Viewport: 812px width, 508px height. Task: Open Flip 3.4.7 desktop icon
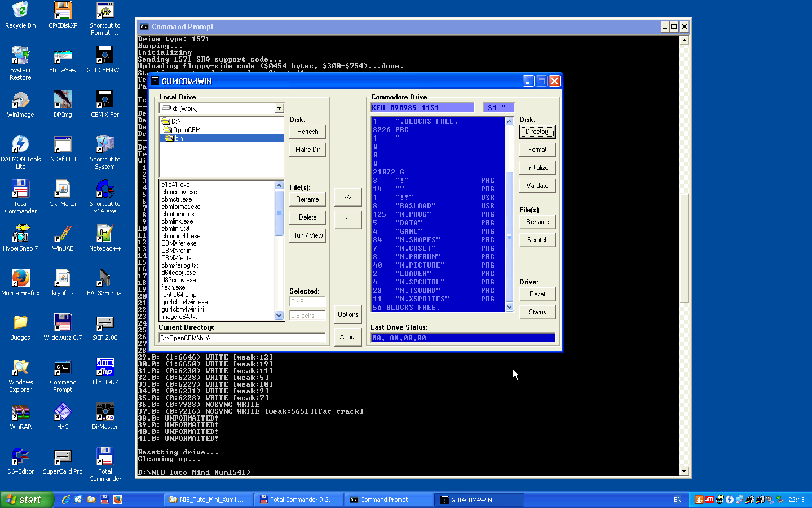click(105, 372)
